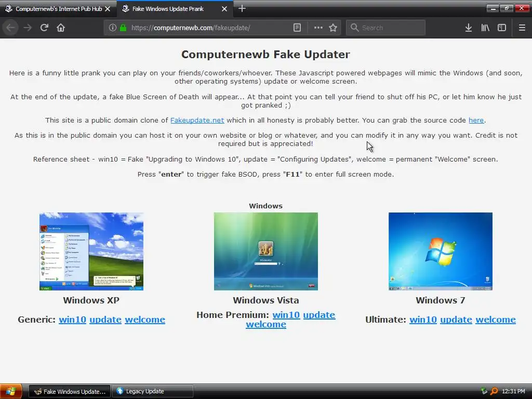Reload the current page

click(x=44, y=28)
